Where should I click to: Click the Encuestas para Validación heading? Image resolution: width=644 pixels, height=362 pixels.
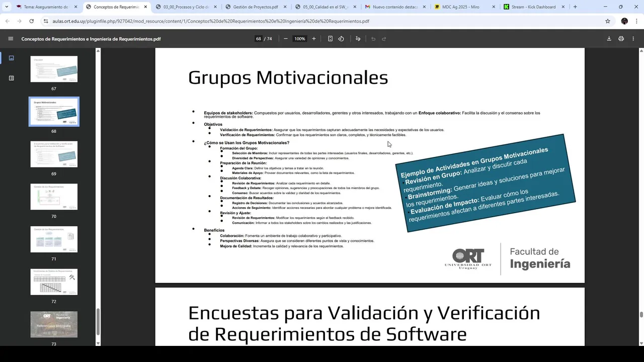point(364,323)
